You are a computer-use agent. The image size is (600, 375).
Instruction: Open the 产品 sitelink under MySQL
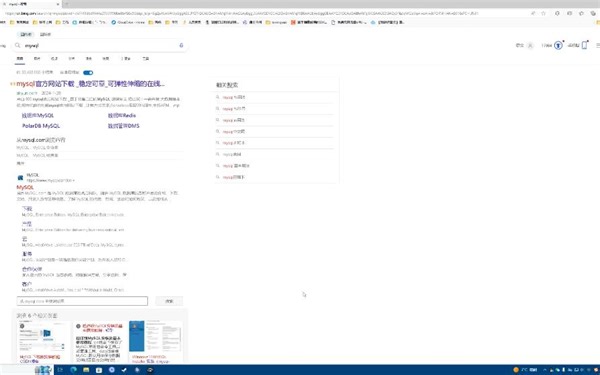27,224
